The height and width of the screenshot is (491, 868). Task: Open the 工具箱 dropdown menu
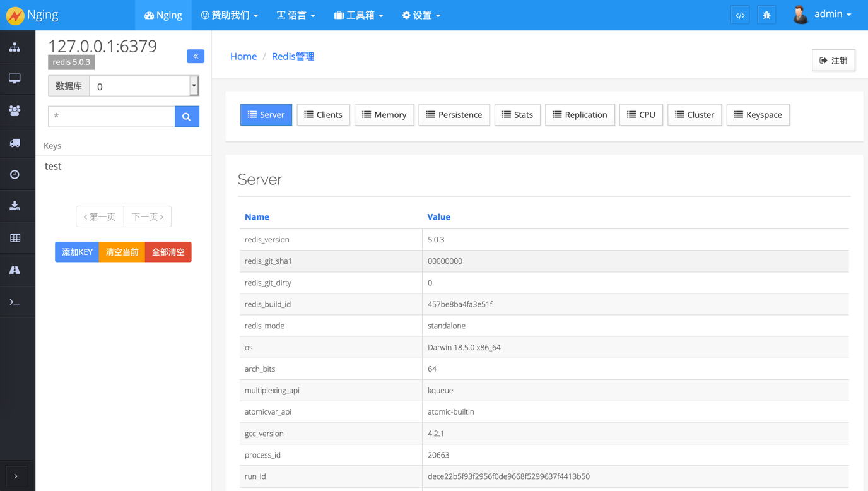tap(358, 15)
